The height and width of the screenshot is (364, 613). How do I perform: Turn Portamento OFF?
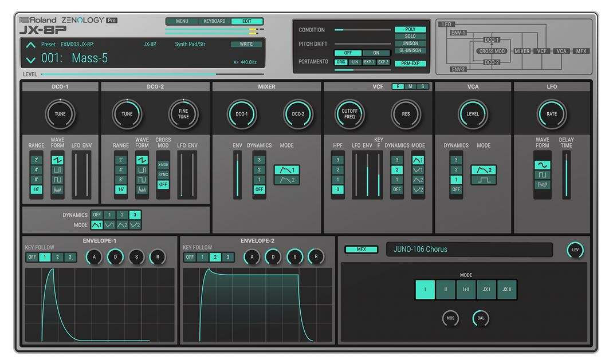click(x=348, y=53)
